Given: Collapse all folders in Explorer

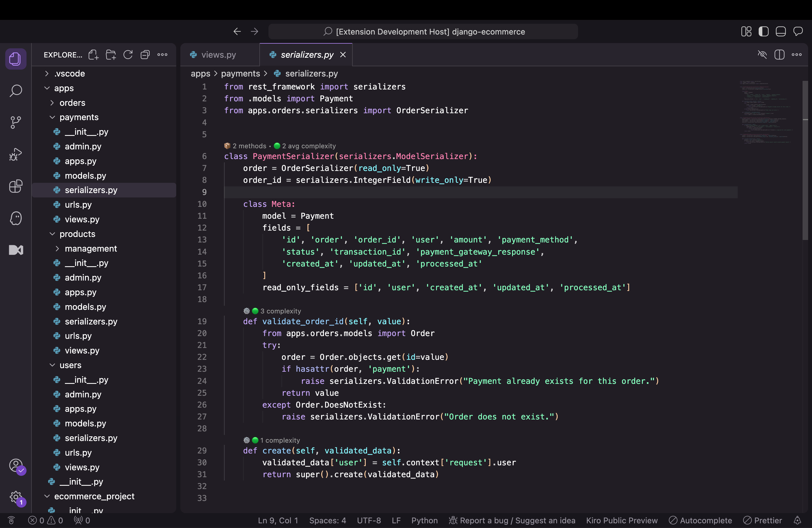Looking at the screenshot, I should pos(145,55).
